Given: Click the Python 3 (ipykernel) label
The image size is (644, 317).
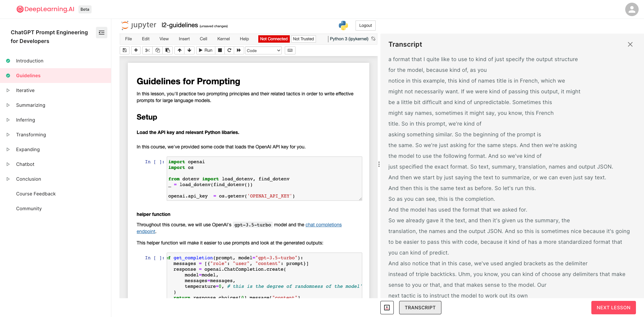Looking at the screenshot, I should click(349, 39).
